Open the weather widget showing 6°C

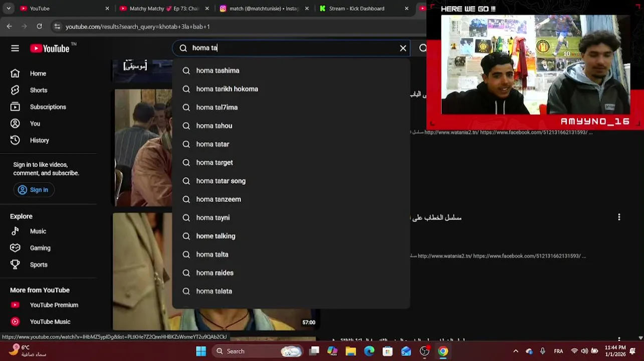pyautogui.click(x=28, y=350)
